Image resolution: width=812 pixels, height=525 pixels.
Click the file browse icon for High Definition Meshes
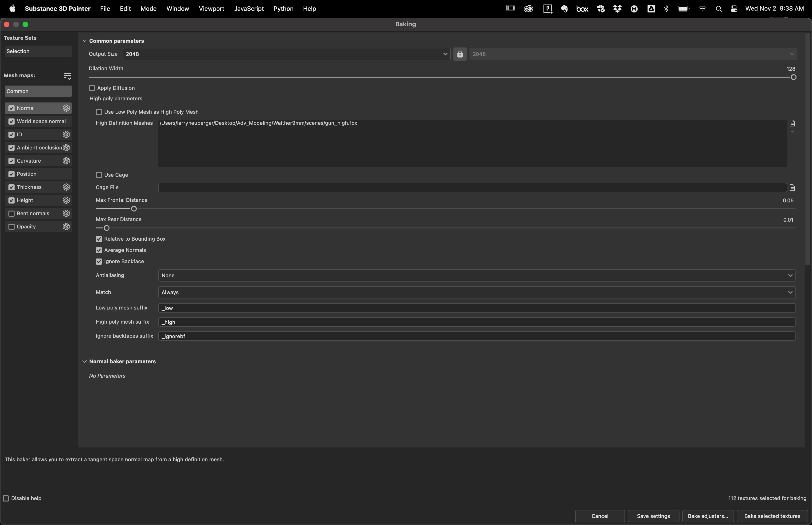tap(792, 123)
